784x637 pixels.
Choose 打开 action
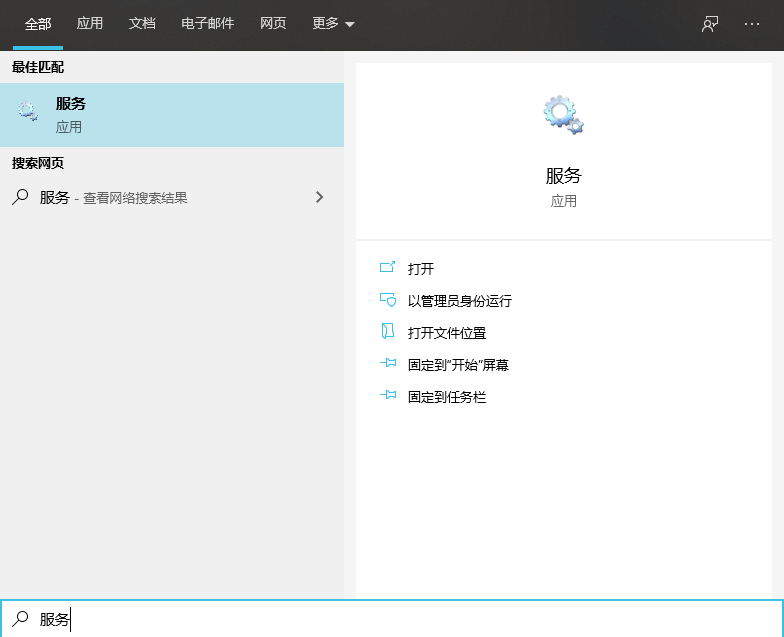coord(420,269)
